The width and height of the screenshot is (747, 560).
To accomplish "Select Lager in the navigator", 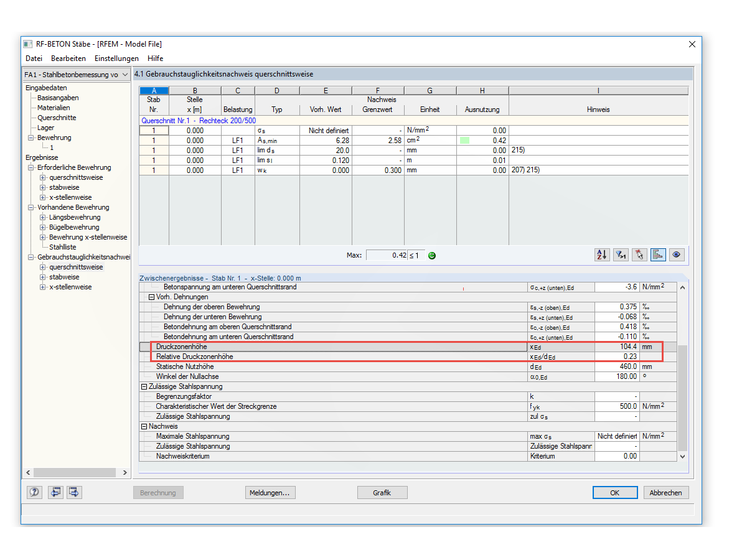I will pyautogui.click(x=46, y=128).
